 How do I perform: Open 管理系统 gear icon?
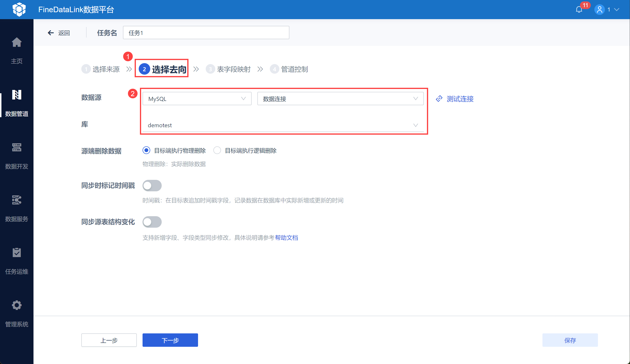coord(17,305)
